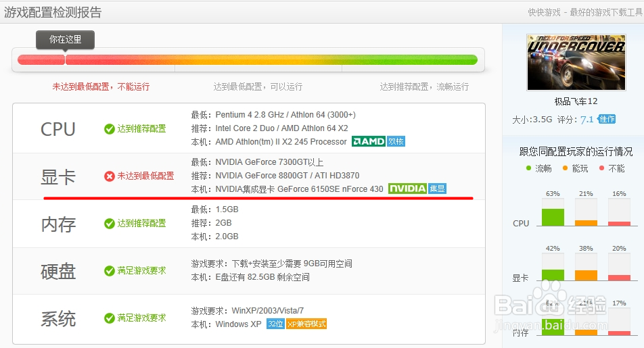Click the 16% red CPU bar

tap(620, 224)
